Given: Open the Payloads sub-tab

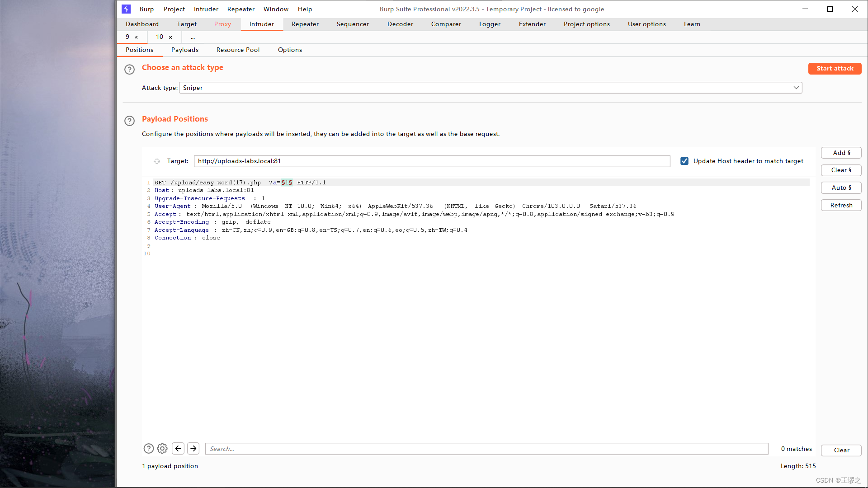Looking at the screenshot, I should [x=185, y=50].
